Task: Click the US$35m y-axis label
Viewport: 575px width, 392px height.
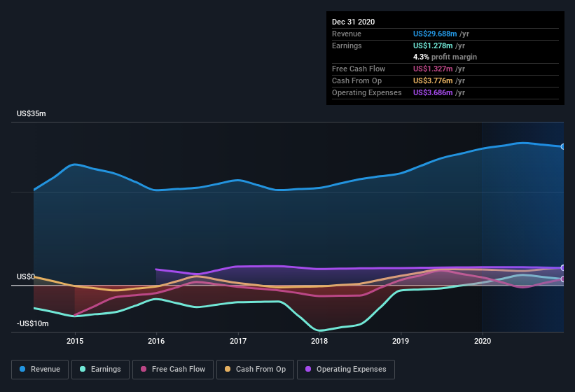Action: coord(32,113)
